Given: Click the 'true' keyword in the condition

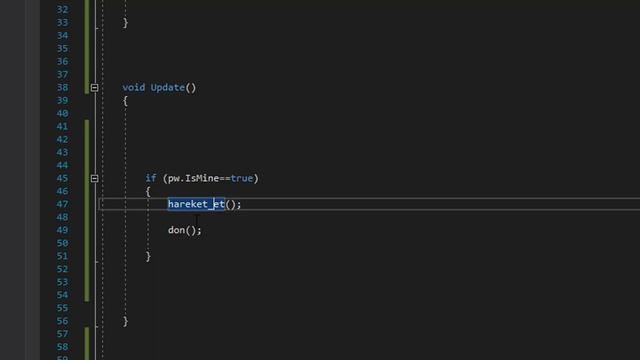Looking at the screenshot, I should tap(242, 178).
